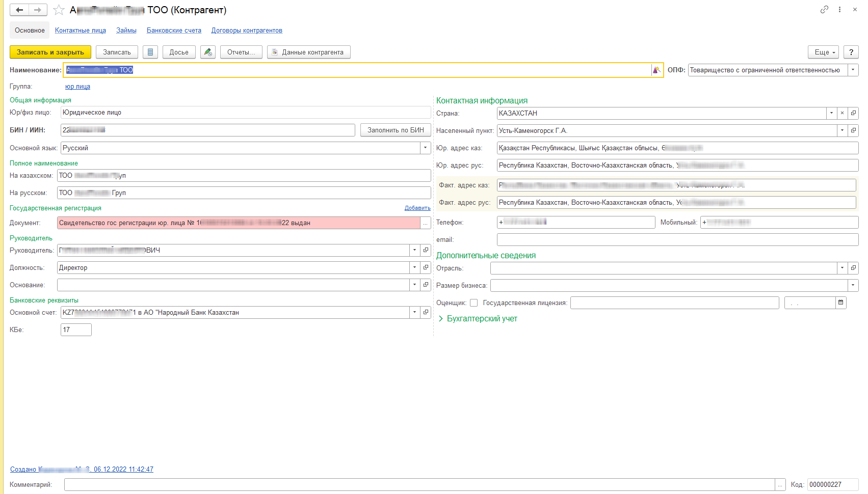Open the Должность record with open icon
868x494 pixels.
(426, 267)
